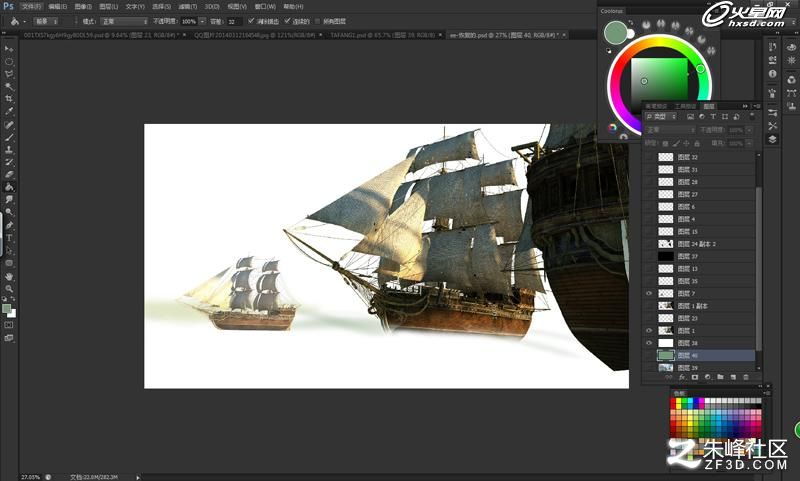The width and height of the screenshot is (800, 481).
Task: Click layers panel vertical scrollbar
Action: tap(758, 269)
